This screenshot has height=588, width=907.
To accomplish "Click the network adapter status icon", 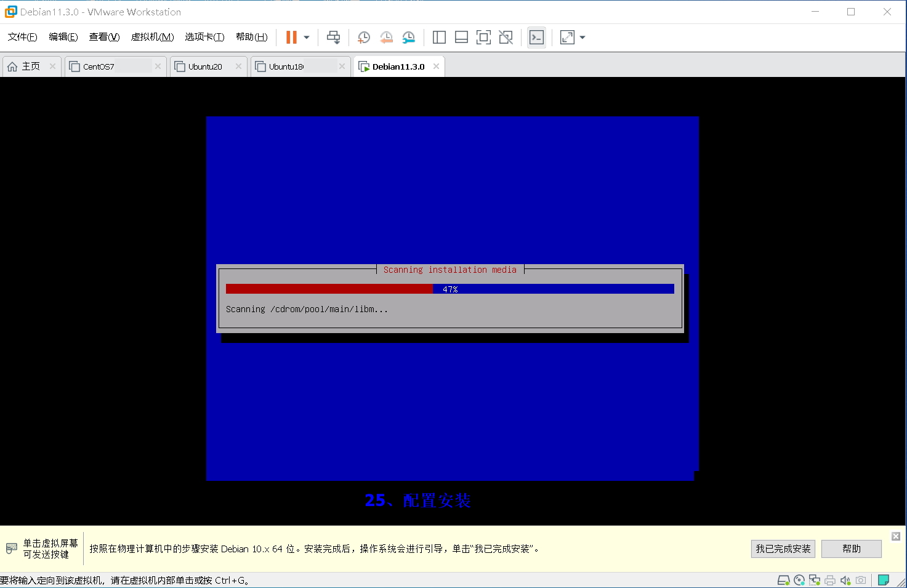I will click(815, 580).
